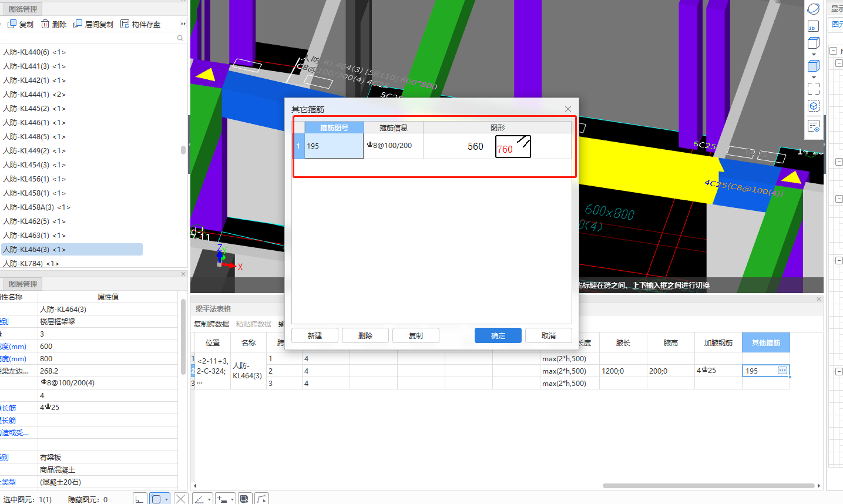Switch to 2D view icon
Image resolution: width=843 pixels, height=504 pixels.
click(x=814, y=26)
